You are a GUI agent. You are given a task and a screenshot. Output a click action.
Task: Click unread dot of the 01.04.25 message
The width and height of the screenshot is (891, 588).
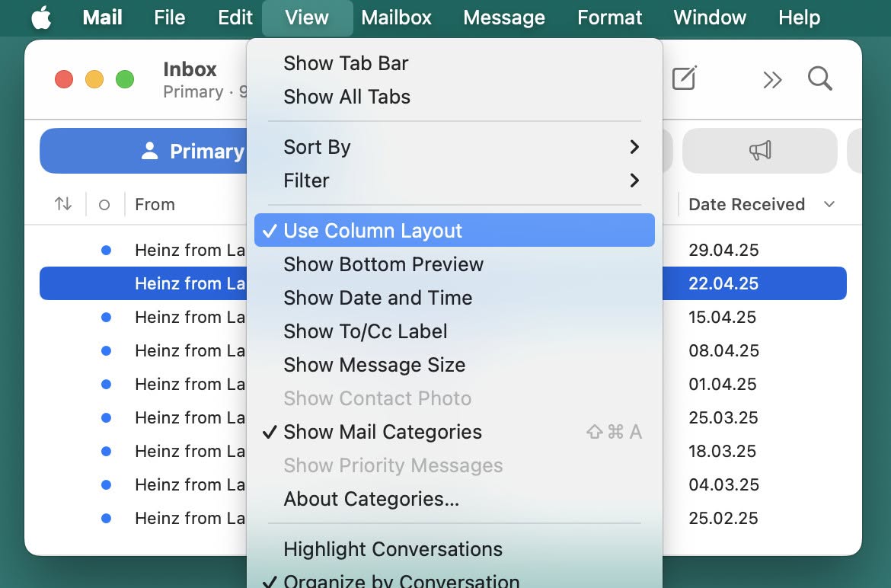coord(106,384)
